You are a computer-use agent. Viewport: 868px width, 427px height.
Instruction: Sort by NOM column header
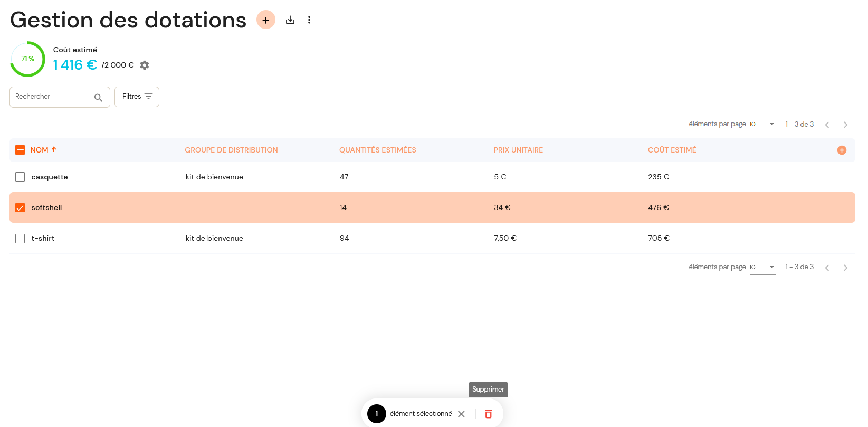40,150
